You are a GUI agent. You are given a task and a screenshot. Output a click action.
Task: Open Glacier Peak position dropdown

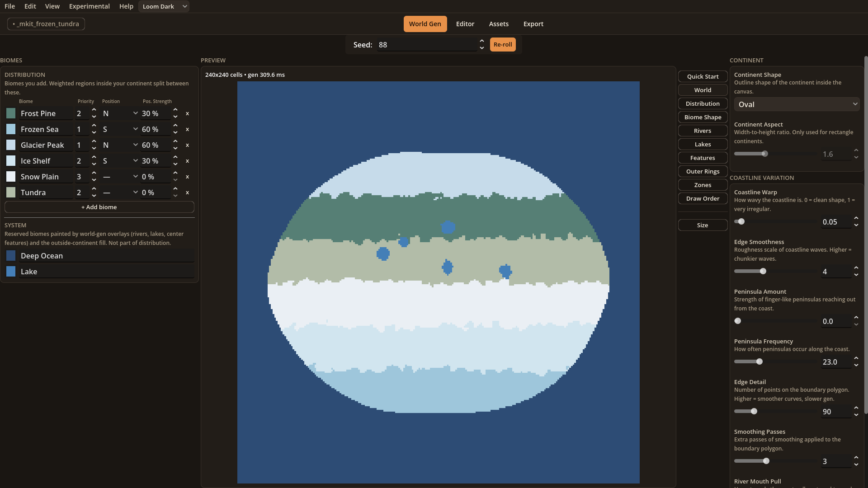(x=120, y=145)
